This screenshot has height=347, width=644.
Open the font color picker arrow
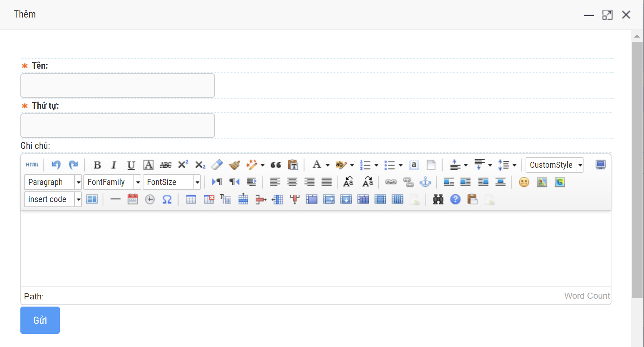tap(328, 165)
